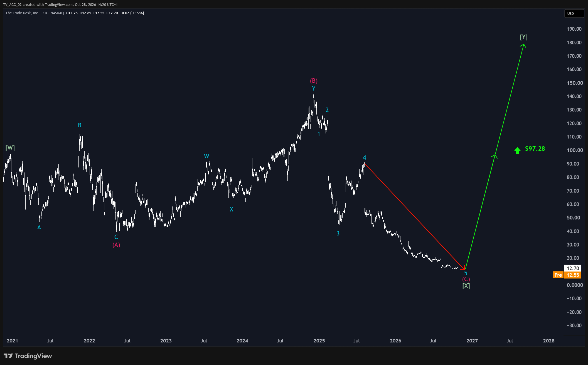Click the $97.28 price level label
This screenshot has width=588, height=365.
point(535,149)
